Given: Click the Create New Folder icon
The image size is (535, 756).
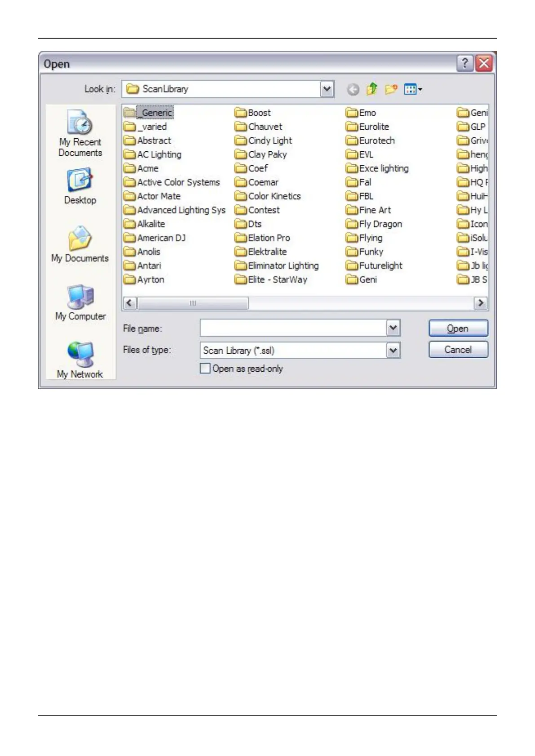Looking at the screenshot, I should point(391,89).
